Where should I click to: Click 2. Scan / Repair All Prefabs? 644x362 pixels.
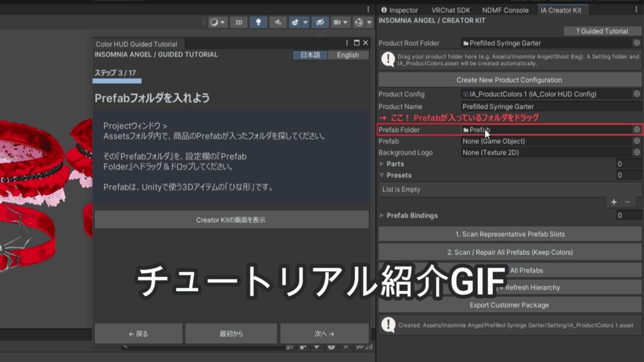[510, 253]
